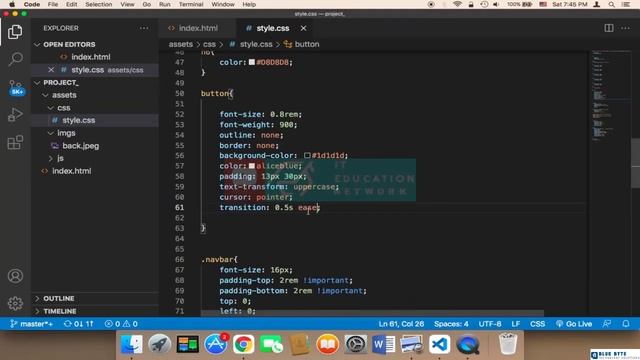Open the Explorer view in activity bar

[x=15, y=32]
